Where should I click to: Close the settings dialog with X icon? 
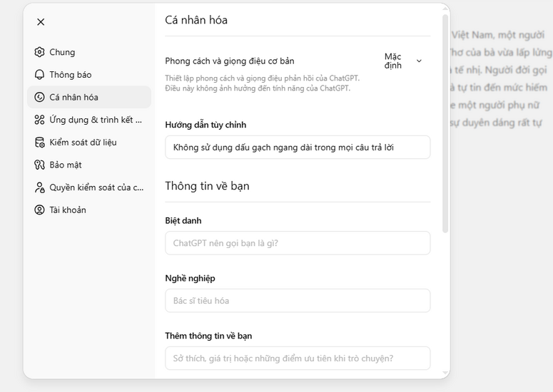[x=41, y=22]
